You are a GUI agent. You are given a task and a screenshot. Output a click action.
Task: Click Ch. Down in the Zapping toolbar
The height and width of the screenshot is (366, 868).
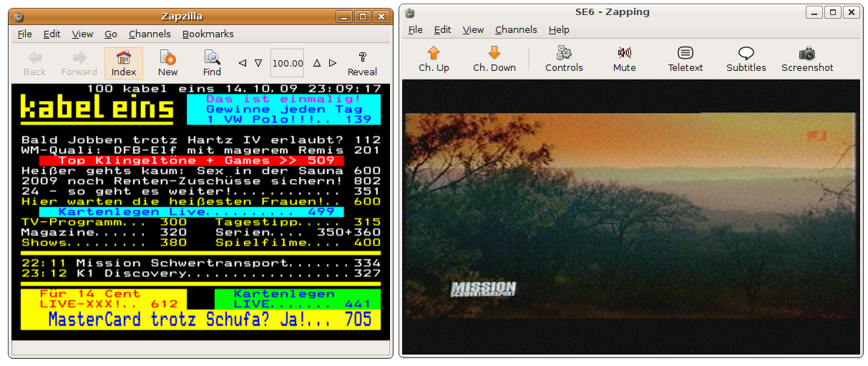[x=494, y=59]
